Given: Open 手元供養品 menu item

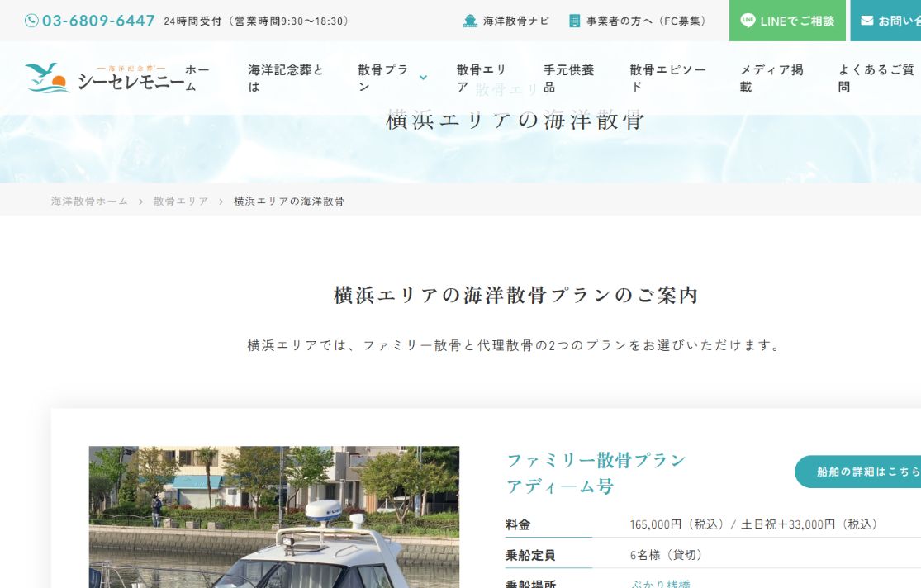Looking at the screenshot, I should (x=568, y=78).
